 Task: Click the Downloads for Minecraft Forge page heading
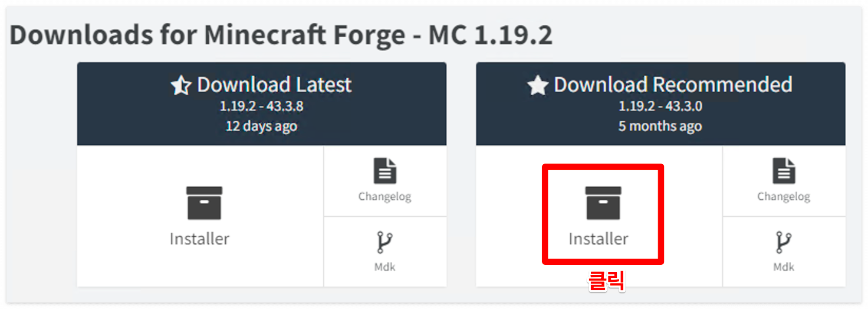coord(281,35)
